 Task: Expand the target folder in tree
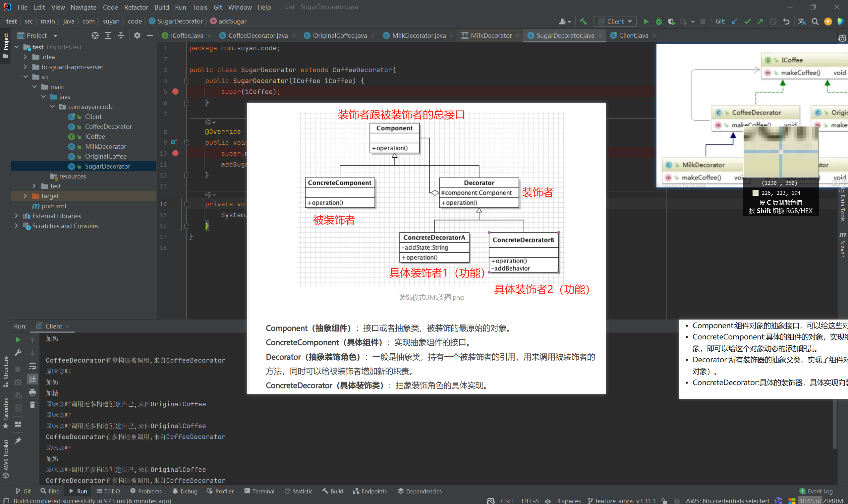tap(25, 196)
